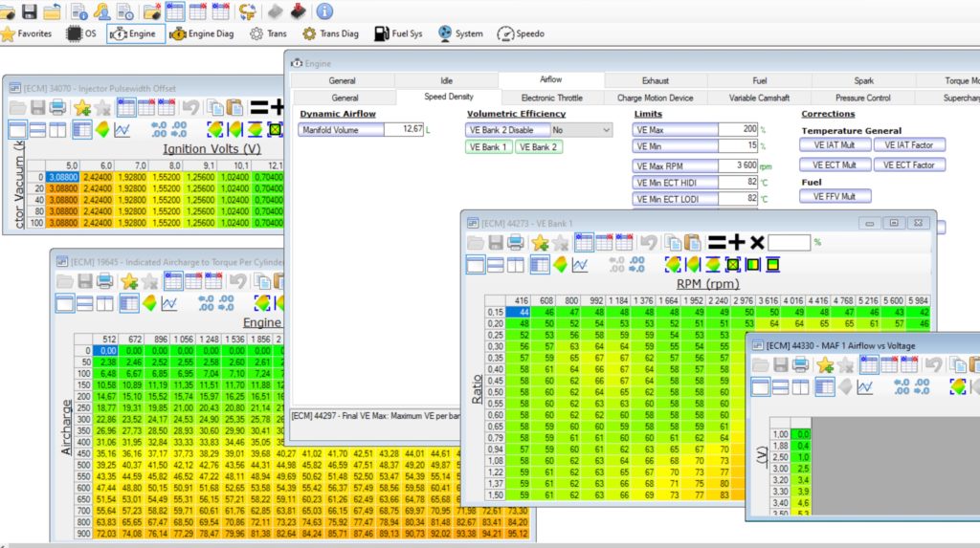Click the VE FFV Mult button

835,196
